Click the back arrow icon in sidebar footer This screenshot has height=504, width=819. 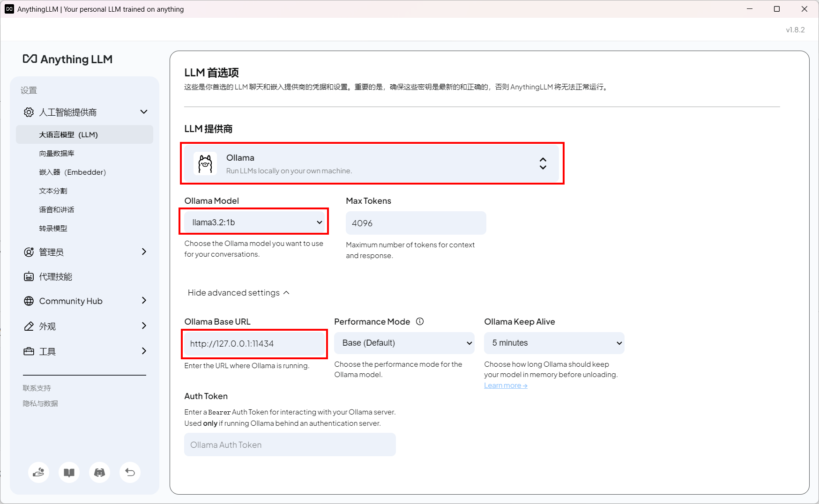point(130,472)
